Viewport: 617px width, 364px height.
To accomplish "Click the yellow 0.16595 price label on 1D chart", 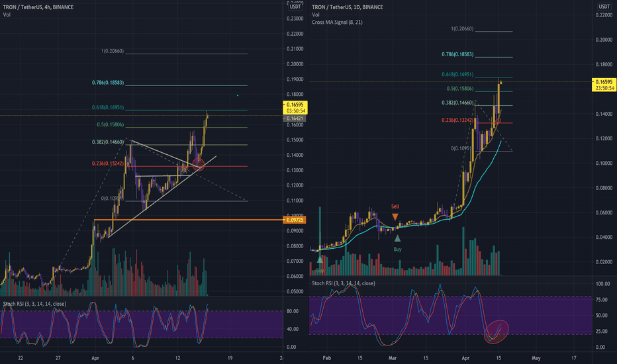I will coord(604,85).
